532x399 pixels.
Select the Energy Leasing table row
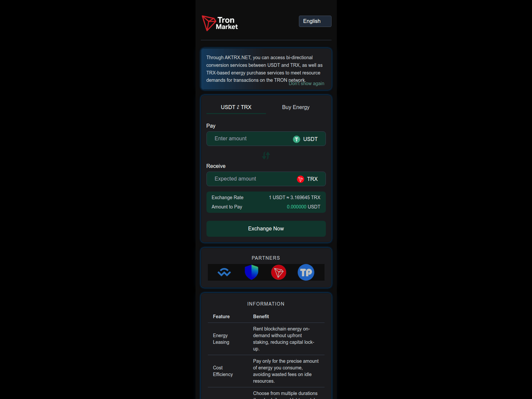coord(266,339)
